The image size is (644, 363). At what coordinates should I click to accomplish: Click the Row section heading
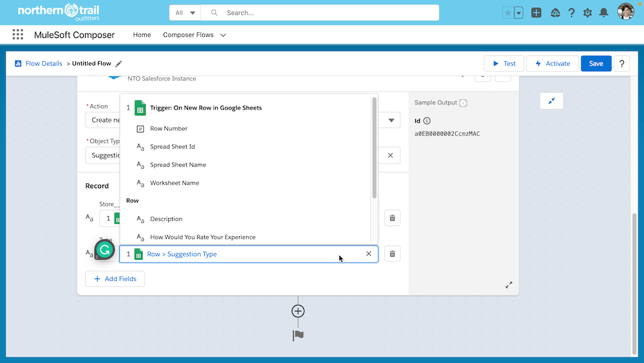pos(132,201)
